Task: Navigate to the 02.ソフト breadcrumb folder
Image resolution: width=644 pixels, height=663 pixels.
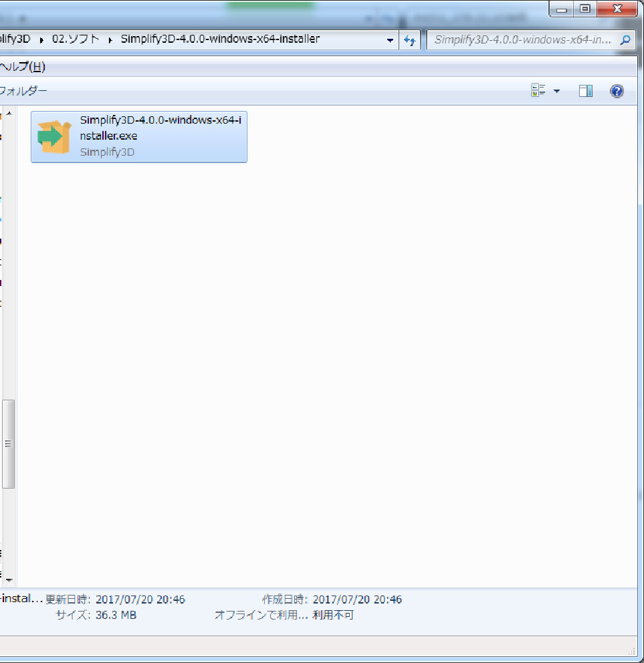Action: pos(76,39)
